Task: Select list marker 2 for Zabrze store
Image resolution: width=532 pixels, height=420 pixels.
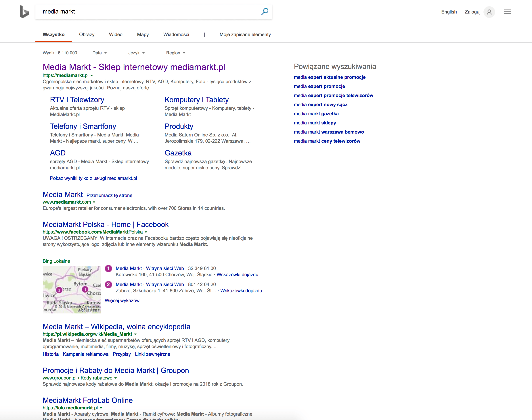Action: pyautogui.click(x=108, y=284)
